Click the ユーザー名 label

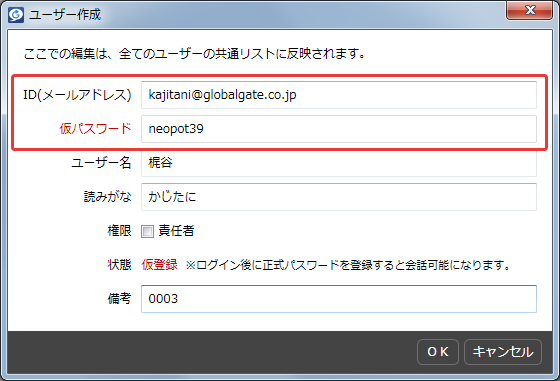tap(101, 163)
